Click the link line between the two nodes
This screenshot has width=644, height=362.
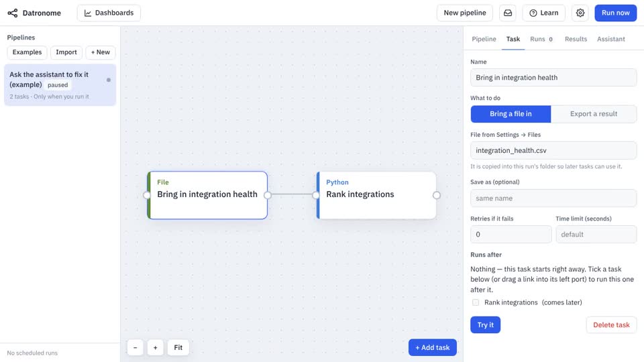292,194
